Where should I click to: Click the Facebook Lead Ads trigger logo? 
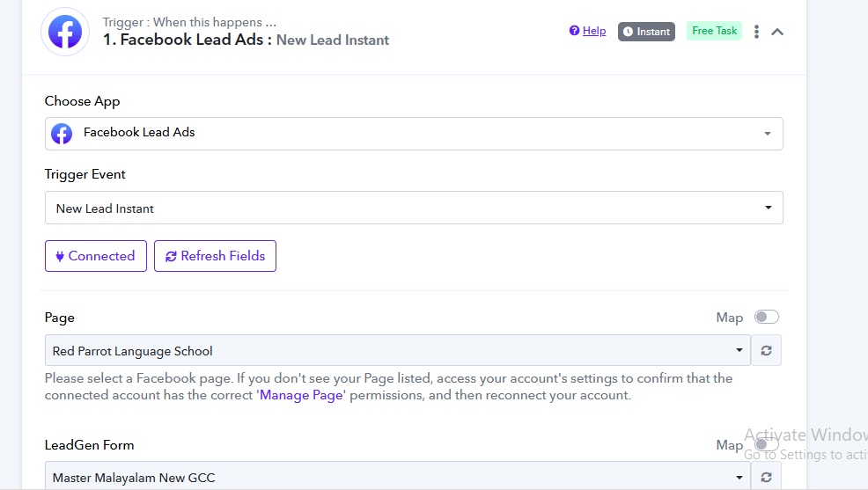65,32
